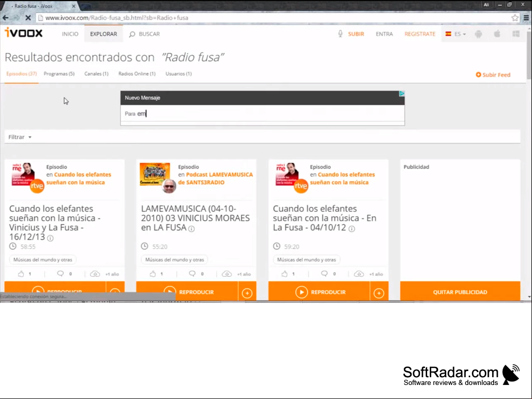Open comments on Vinicius y La Fusa 16/12/13 episode
The height and width of the screenshot is (399, 532).
pos(60,273)
